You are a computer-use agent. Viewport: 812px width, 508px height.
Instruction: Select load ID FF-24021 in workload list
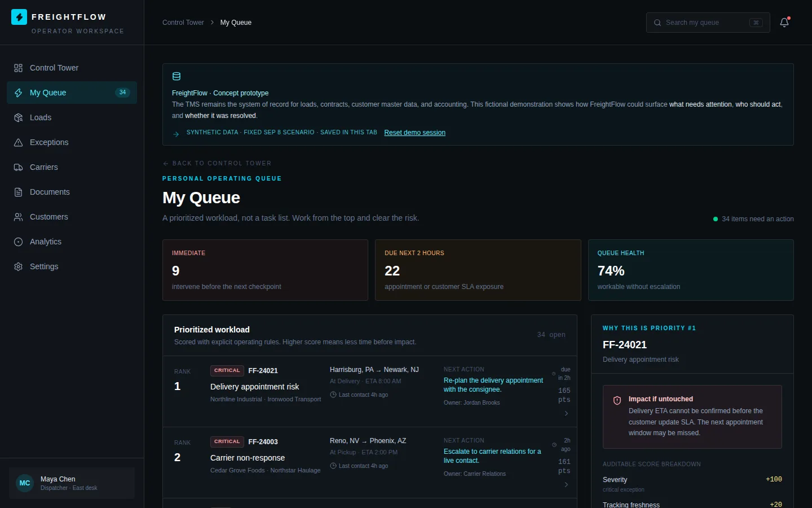click(263, 371)
